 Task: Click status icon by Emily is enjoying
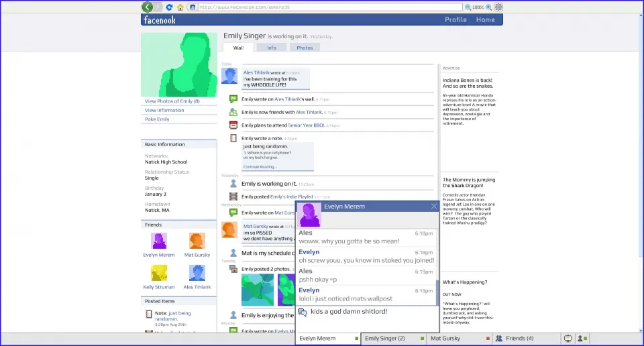[x=233, y=315]
